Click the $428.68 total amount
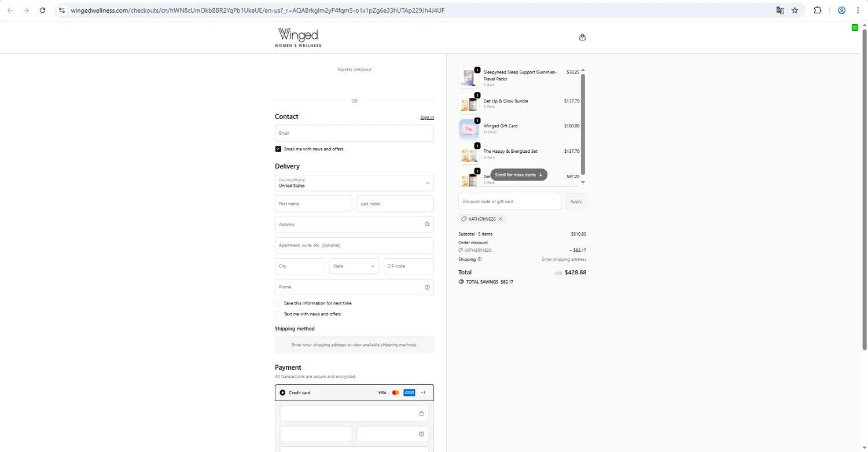Viewport: 868px width, 452px height. 575,272
